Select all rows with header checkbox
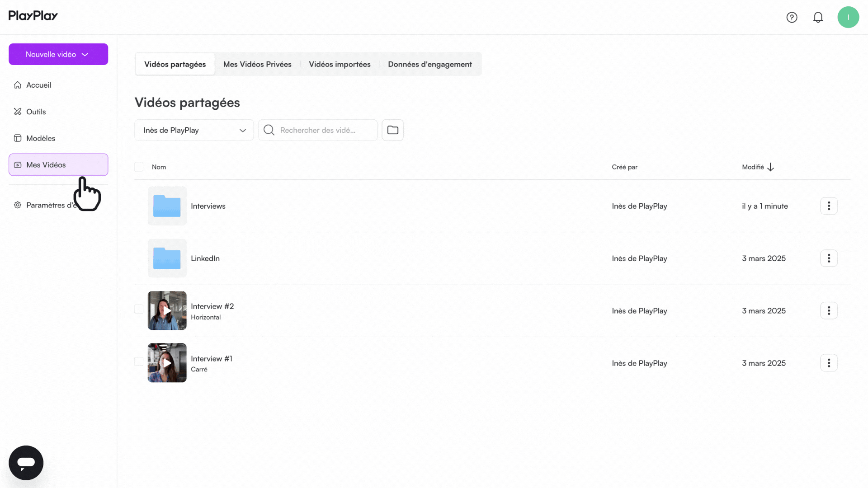This screenshot has width=868, height=488. pos(139,167)
